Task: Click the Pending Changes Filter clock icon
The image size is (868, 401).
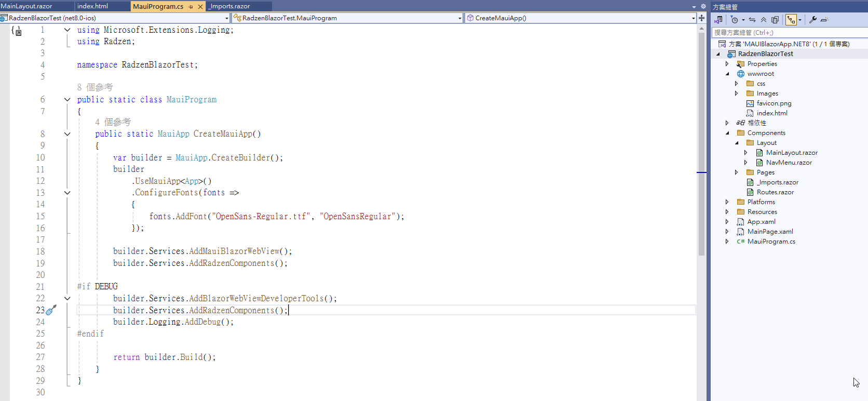Action: click(734, 20)
